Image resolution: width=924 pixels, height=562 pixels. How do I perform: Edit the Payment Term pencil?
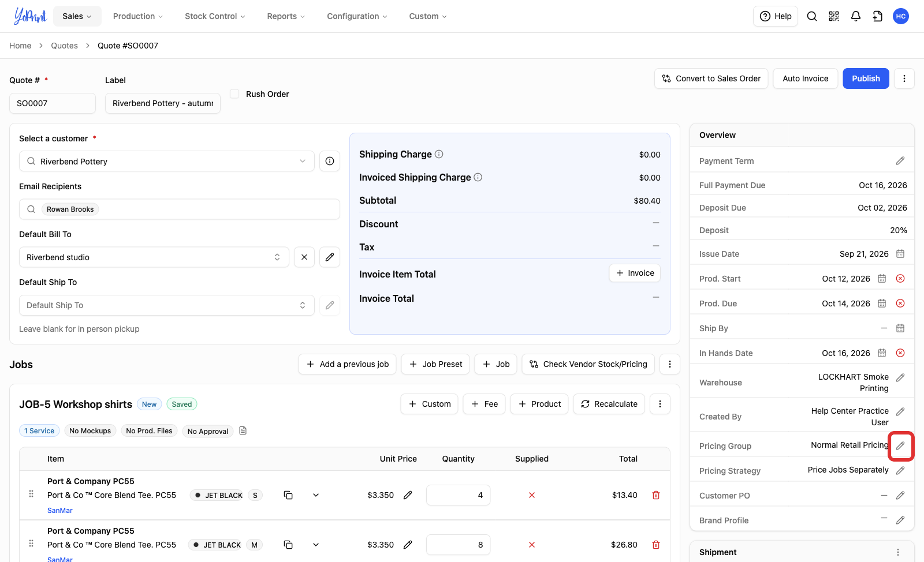900,161
